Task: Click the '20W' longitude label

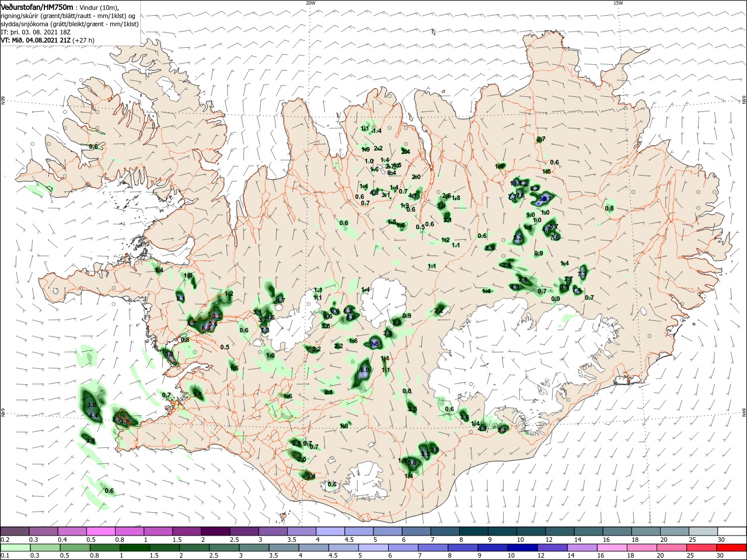Action: [310, 3]
